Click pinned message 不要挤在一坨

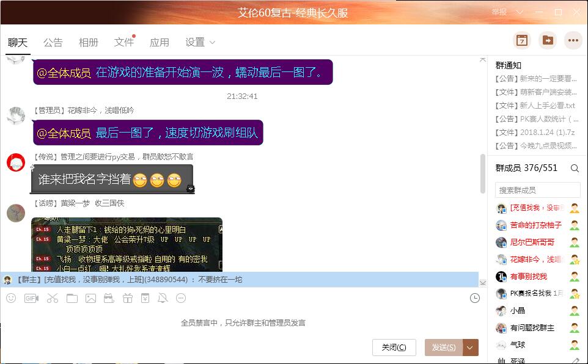pyautogui.click(x=239, y=280)
